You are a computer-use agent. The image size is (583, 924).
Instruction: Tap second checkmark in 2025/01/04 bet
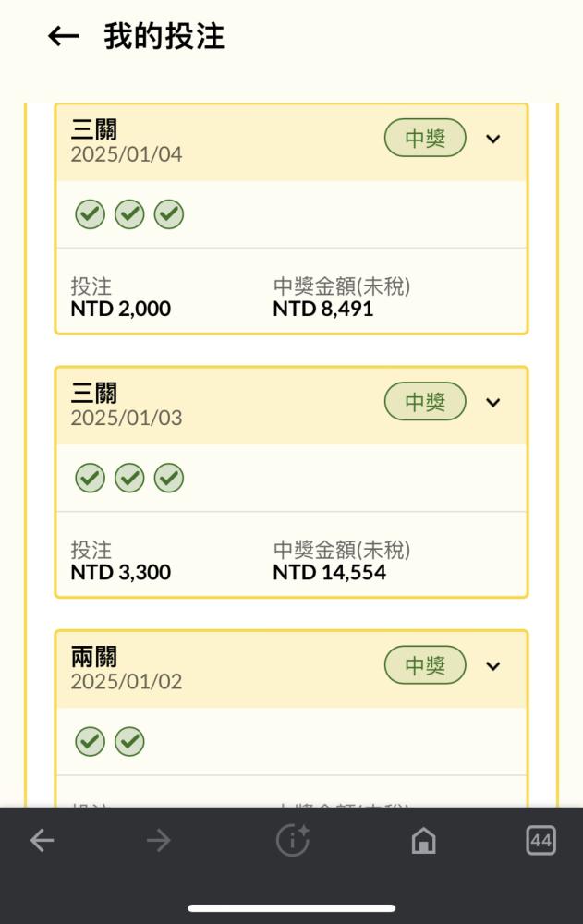click(129, 214)
